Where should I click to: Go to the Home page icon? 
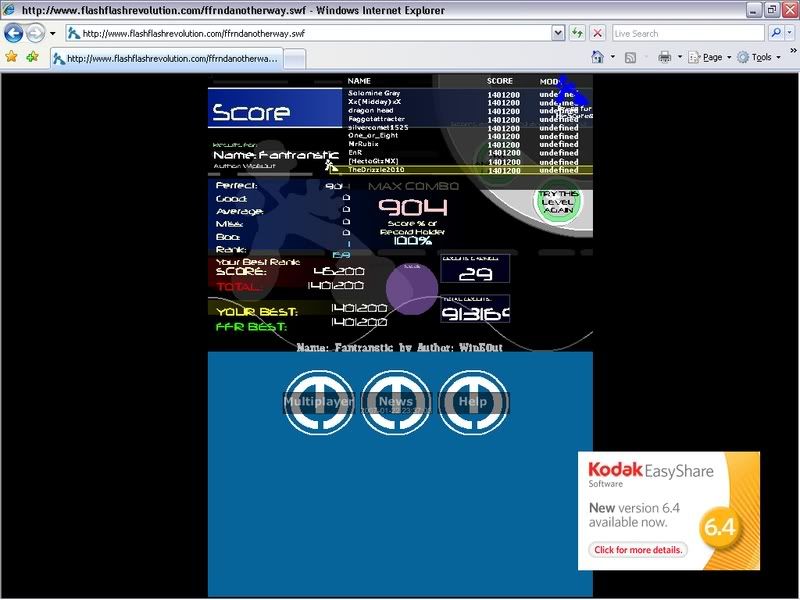click(x=597, y=57)
